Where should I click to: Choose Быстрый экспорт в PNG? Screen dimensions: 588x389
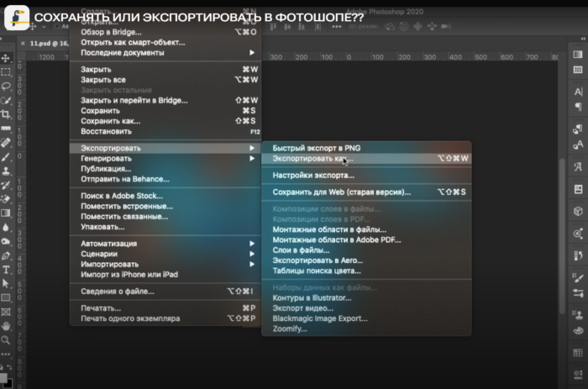(x=366, y=148)
